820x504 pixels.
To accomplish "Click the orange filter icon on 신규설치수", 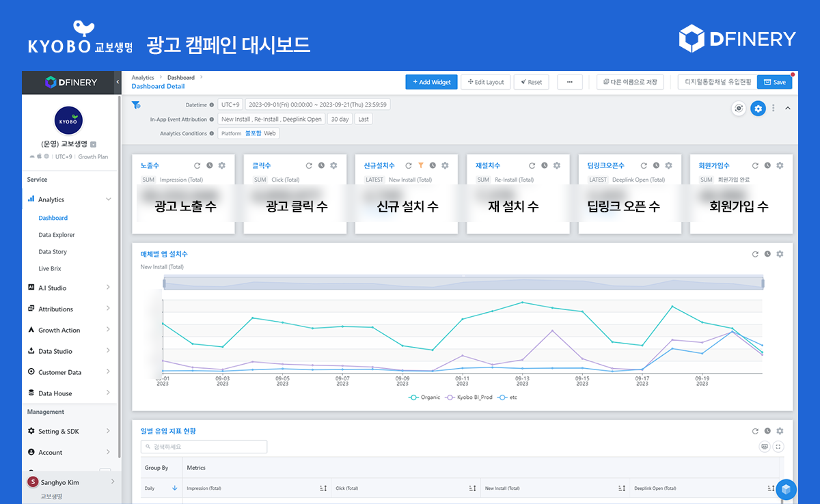I will pyautogui.click(x=421, y=165).
